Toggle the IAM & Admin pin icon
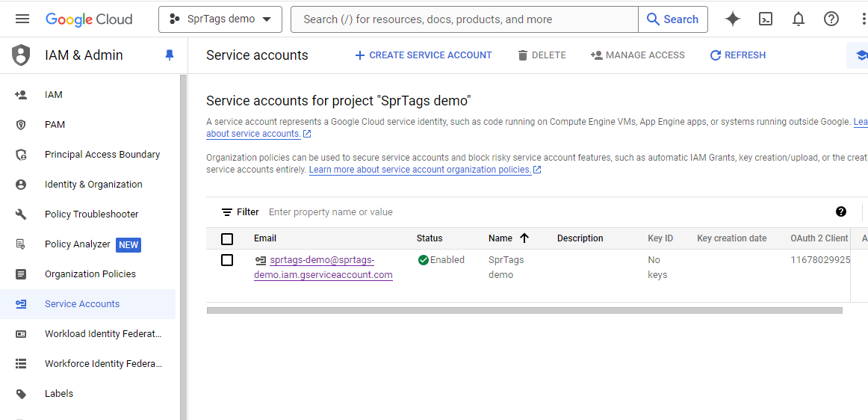This screenshot has width=868, height=420. click(x=170, y=55)
